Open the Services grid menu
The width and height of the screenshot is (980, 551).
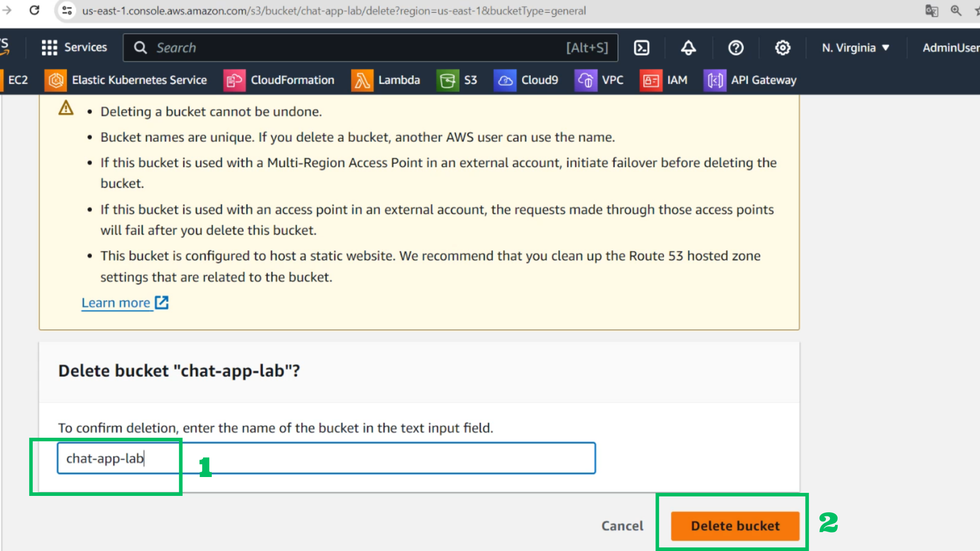(75, 47)
